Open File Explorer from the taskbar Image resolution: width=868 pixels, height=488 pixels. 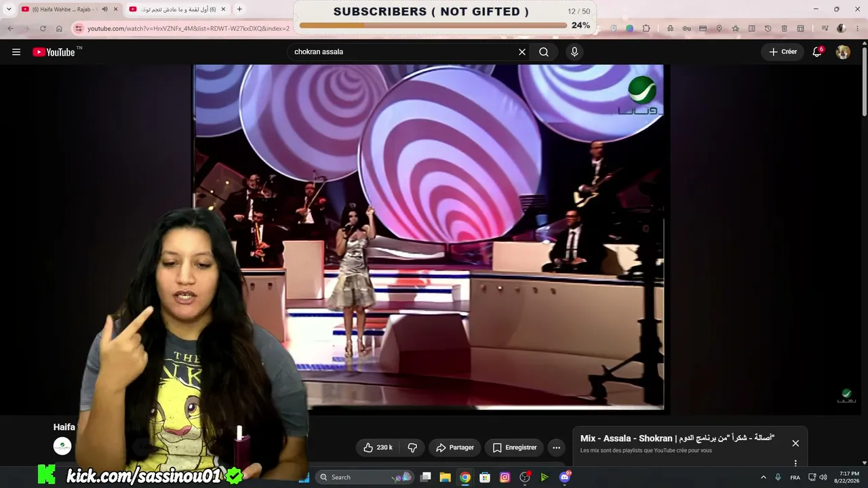pos(446,477)
